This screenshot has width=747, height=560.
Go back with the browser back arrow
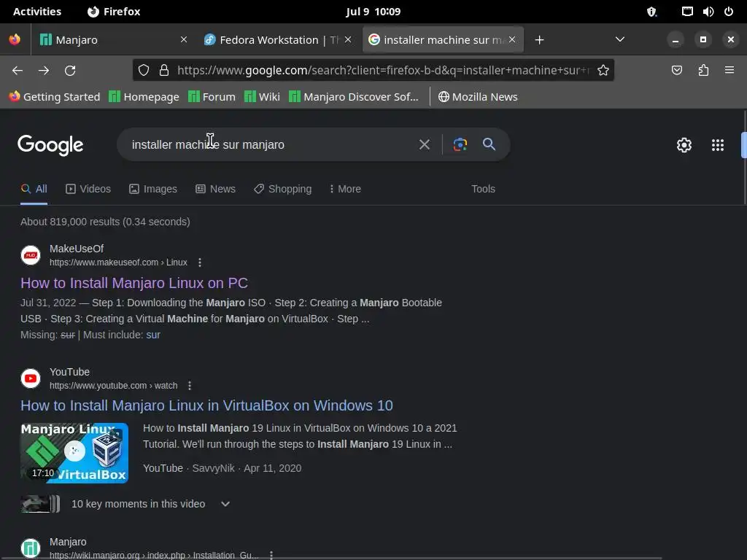coord(18,71)
